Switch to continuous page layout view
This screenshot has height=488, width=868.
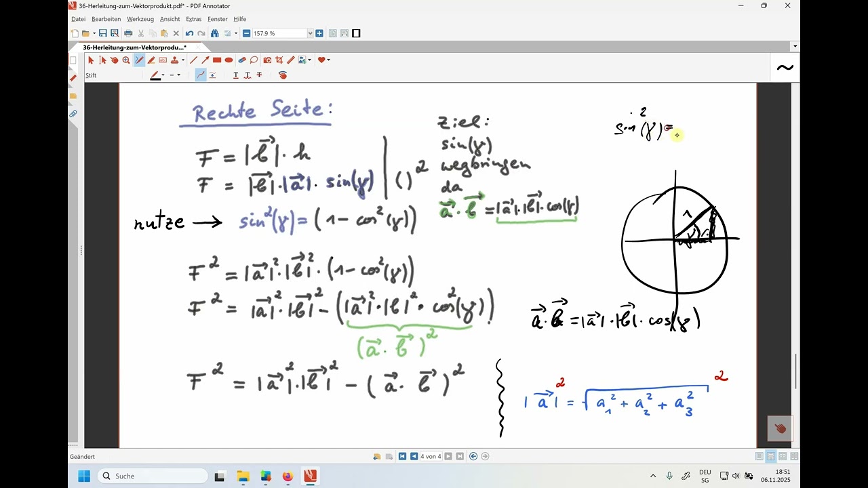pos(771,457)
